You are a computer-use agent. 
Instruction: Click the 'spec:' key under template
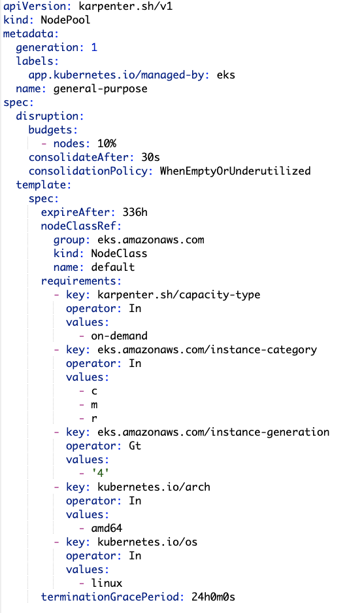(43, 198)
